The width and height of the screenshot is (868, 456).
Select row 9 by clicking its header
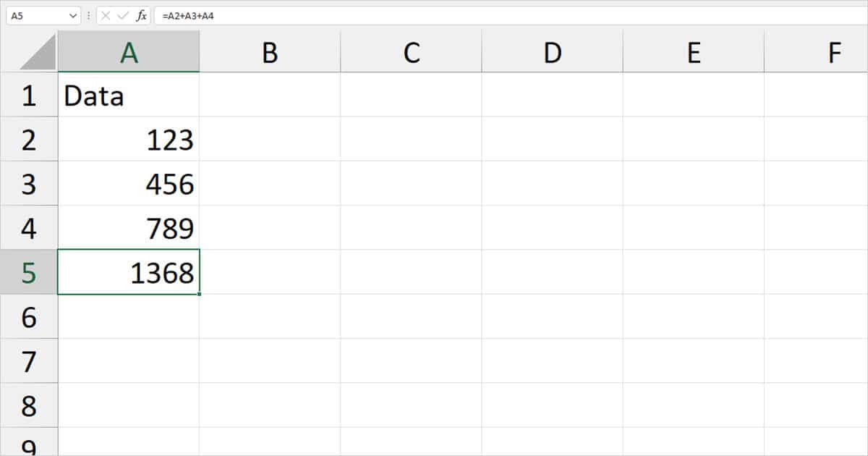point(29,445)
